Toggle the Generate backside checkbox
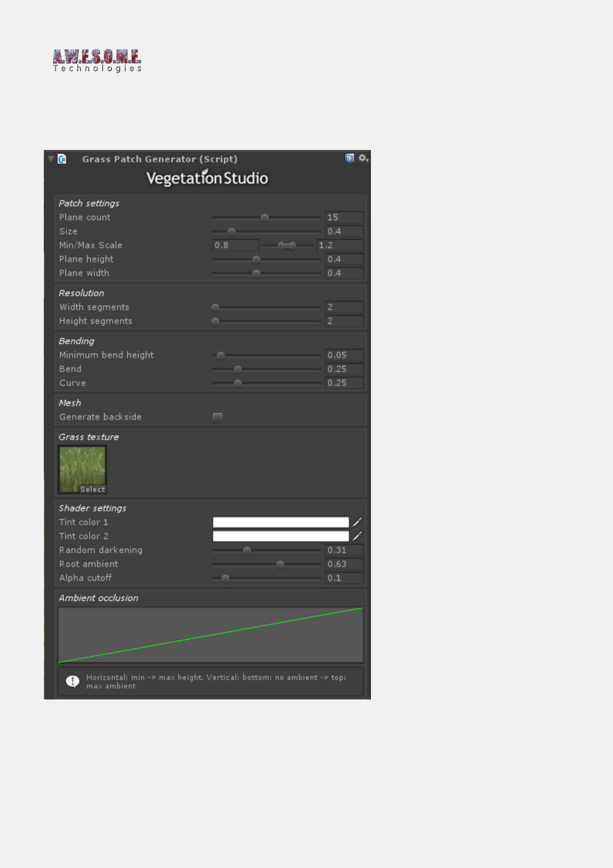Screen dimensions: 613x868 point(217,417)
